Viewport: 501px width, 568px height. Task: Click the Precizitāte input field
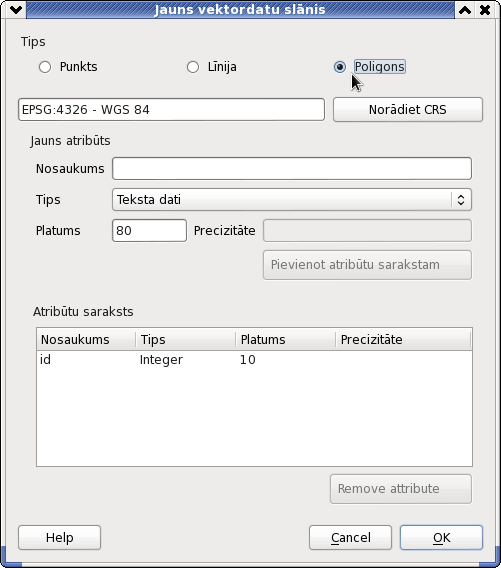tap(367, 230)
